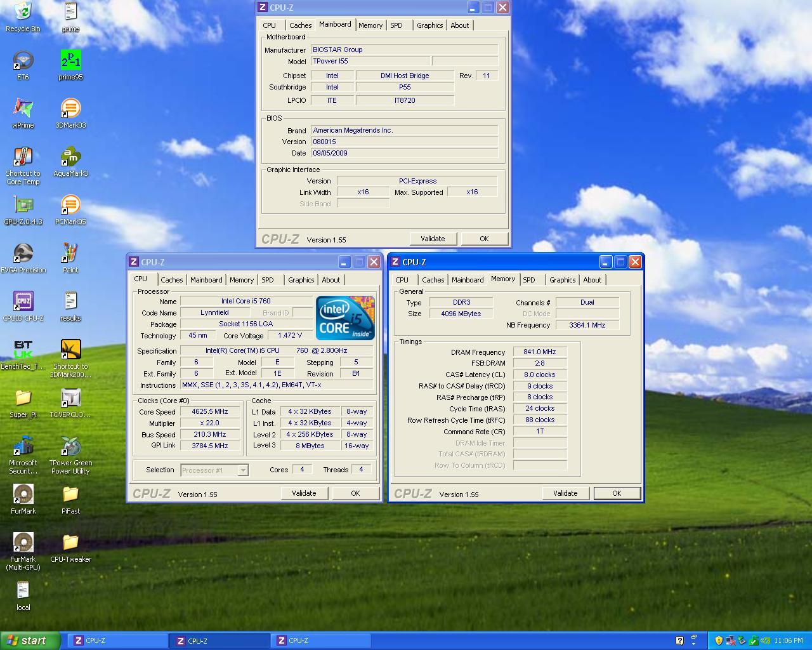The height and width of the screenshot is (650, 812).
Task: Open SPD tab in Mainboard window
Action: (396, 25)
